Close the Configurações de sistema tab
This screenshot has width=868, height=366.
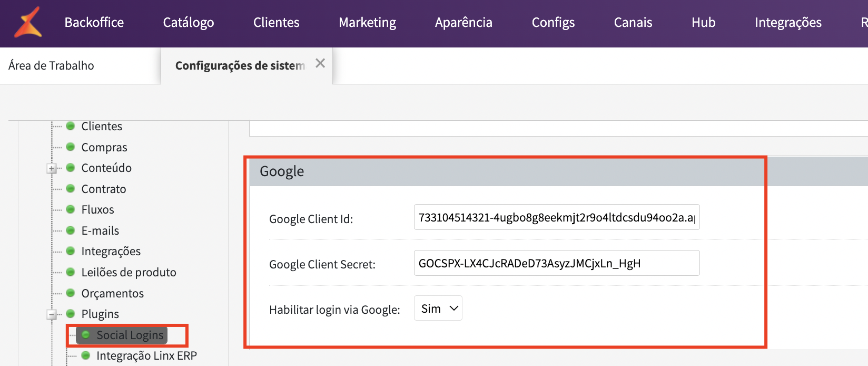click(320, 63)
